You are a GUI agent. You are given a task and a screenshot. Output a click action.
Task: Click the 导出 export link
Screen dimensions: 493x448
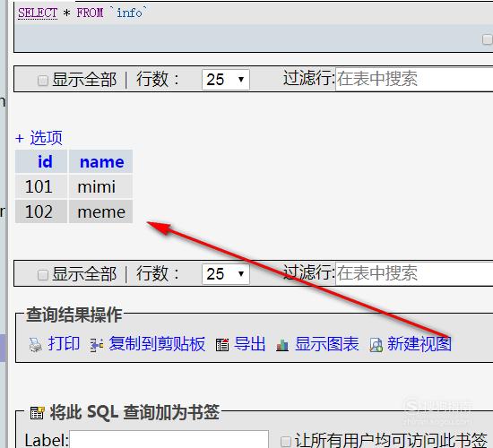(x=250, y=343)
